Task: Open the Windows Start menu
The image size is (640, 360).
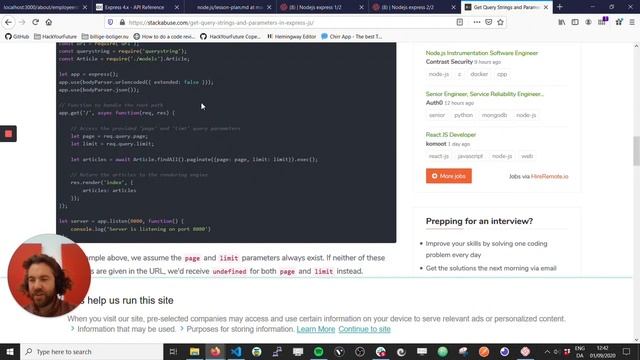Action: tap(10, 352)
